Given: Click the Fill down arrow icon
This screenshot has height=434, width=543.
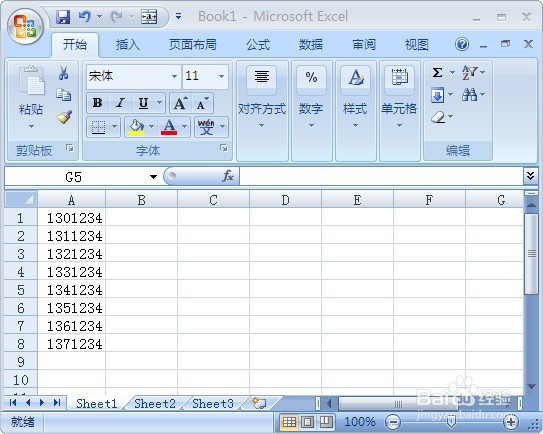Looking at the screenshot, I should (437, 95).
